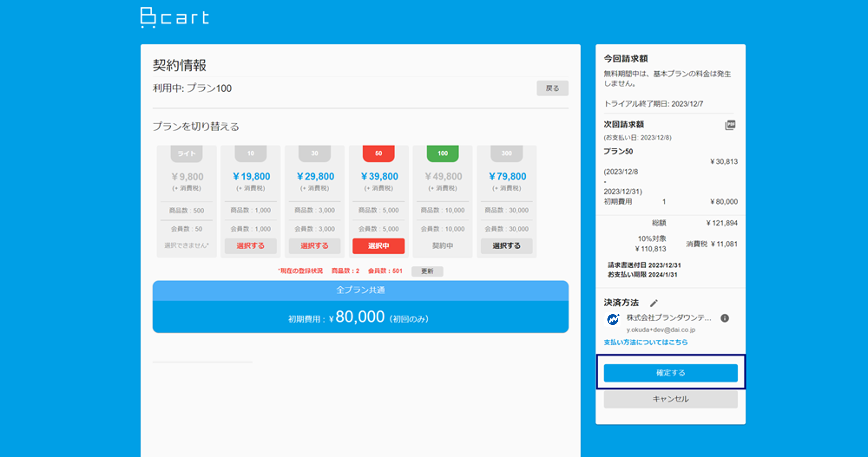Select the ¥79,800 plan with 選択する

[506, 246]
